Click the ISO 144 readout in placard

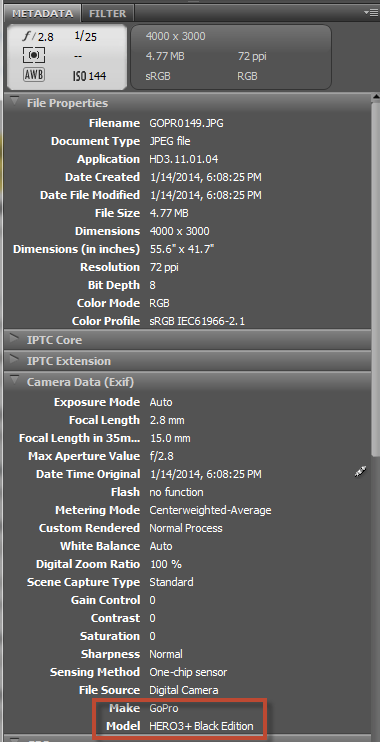[89, 76]
